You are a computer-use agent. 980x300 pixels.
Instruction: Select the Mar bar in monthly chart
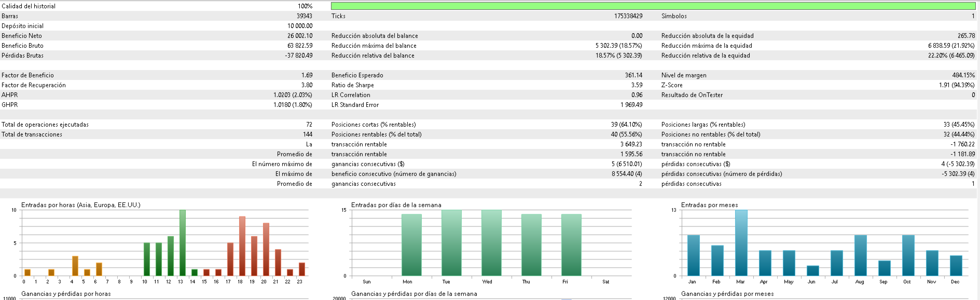coord(741,243)
